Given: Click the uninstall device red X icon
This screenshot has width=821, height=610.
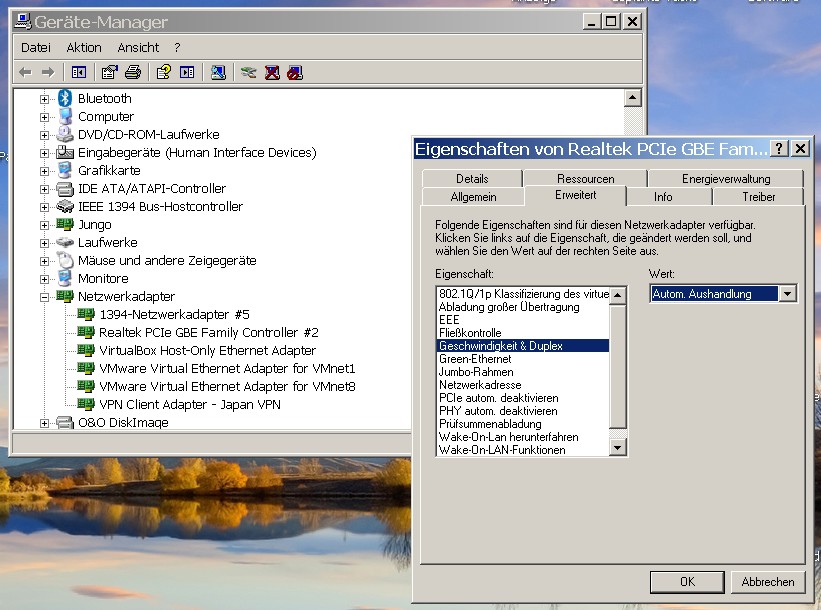Looking at the screenshot, I should pyautogui.click(x=272, y=72).
